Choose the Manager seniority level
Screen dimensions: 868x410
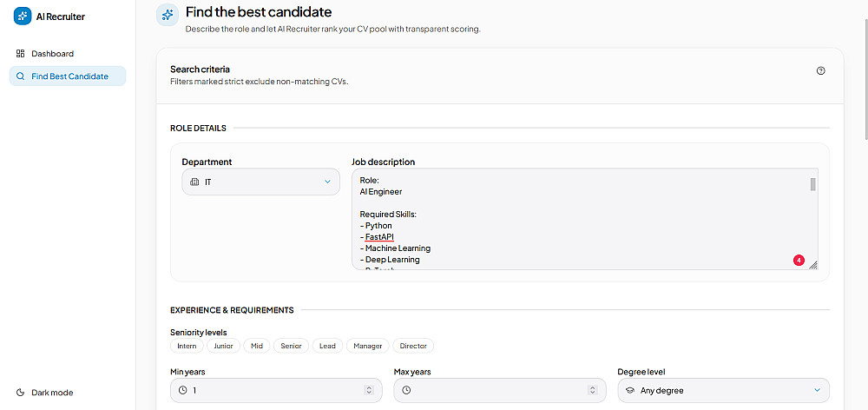pyautogui.click(x=368, y=346)
